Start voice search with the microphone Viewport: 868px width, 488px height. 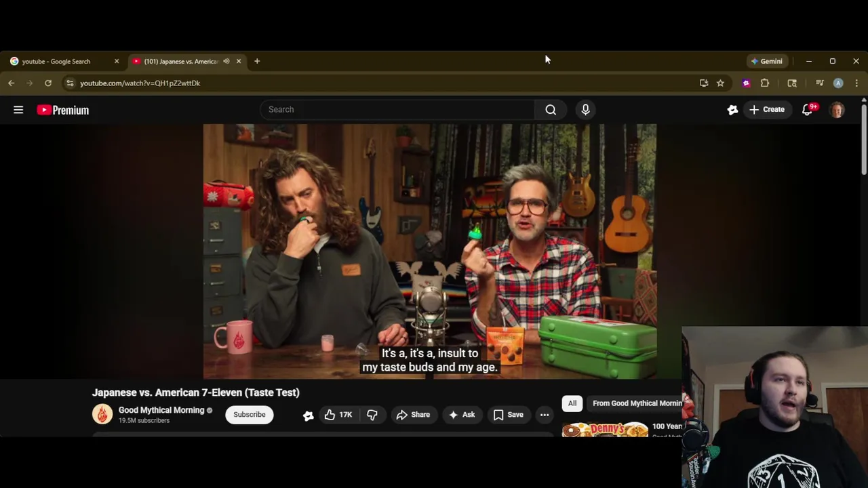coord(585,110)
